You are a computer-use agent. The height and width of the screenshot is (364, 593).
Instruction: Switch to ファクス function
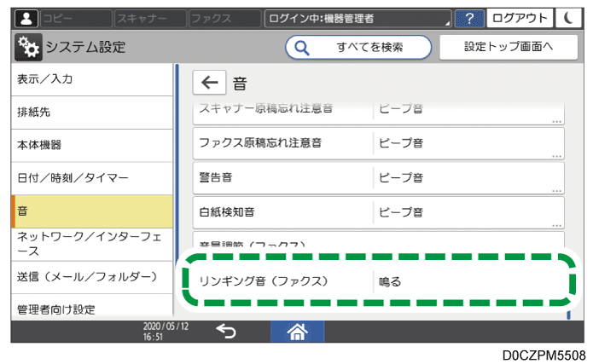(x=224, y=18)
